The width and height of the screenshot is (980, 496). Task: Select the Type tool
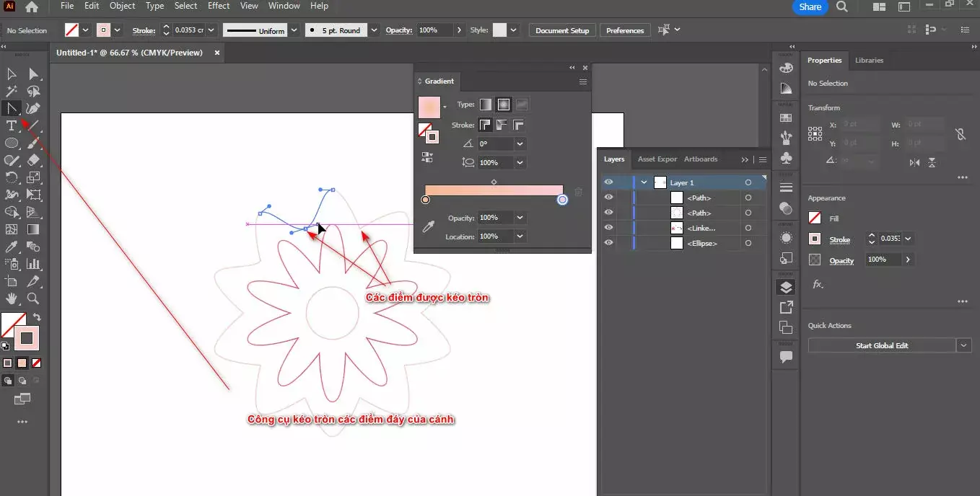click(11, 125)
